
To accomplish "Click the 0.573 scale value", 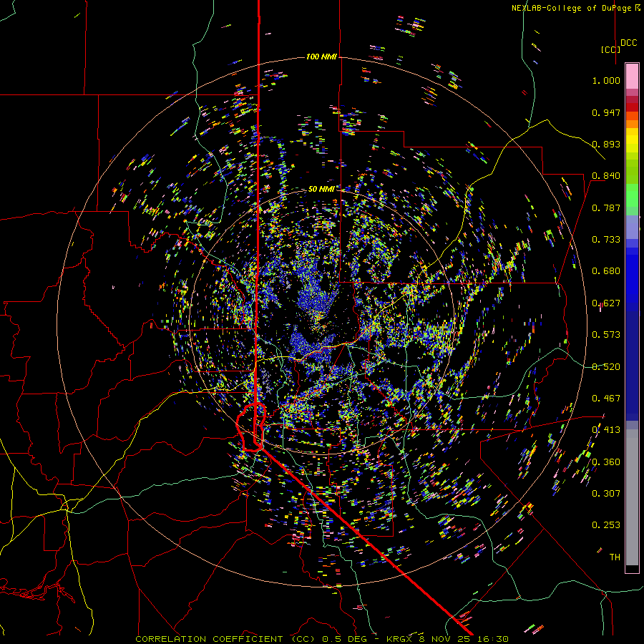I will [606, 335].
